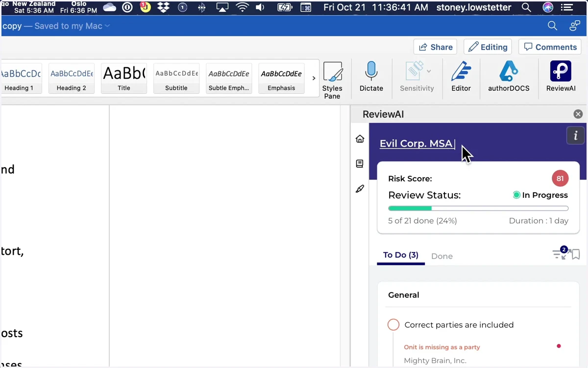Click the bookmark icon beside the filter
This screenshot has width=588, height=368.
(x=576, y=254)
